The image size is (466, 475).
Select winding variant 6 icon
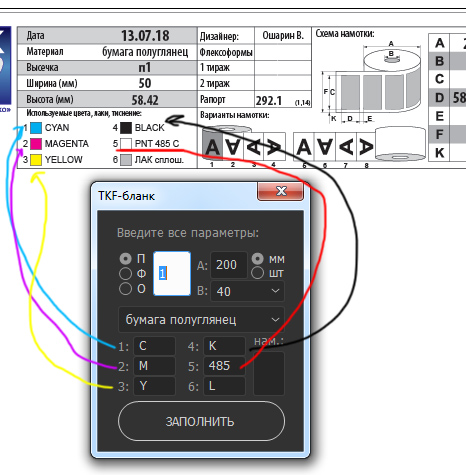325,147
